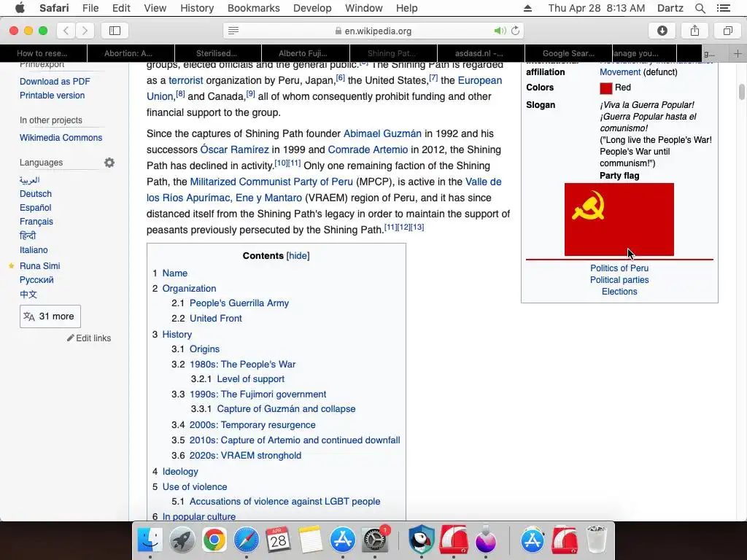Click Safari compass icon in Dock
The width and height of the screenshot is (747, 560).
[247, 540]
